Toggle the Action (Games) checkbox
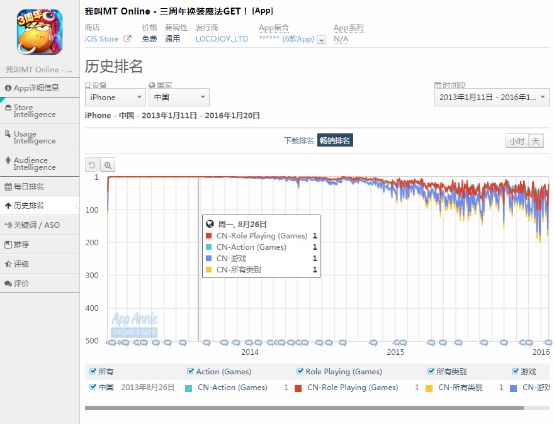The width and height of the screenshot is (554, 425). coord(190,371)
